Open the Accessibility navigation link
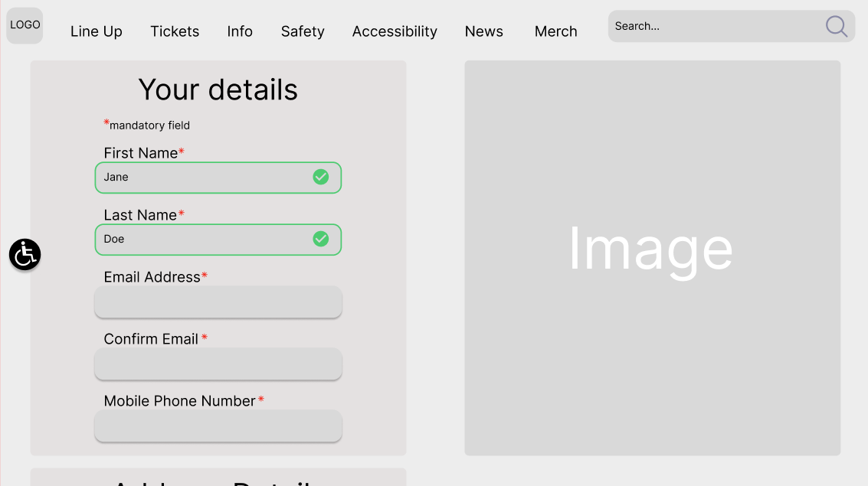This screenshot has height=486, width=868. pyautogui.click(x=395, y=31)
